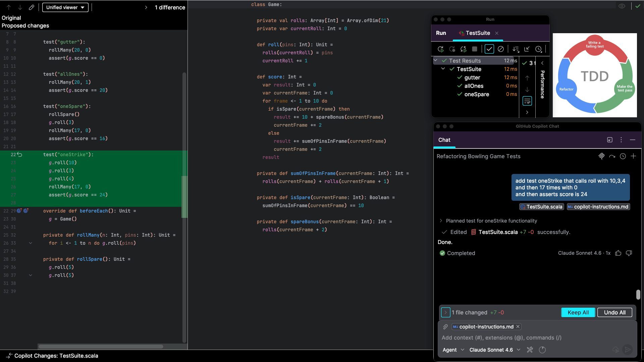The height and width of the screenshot is (362, 644).
Task: Toggle soft-wrap in test output
Action: pos(527,101)
